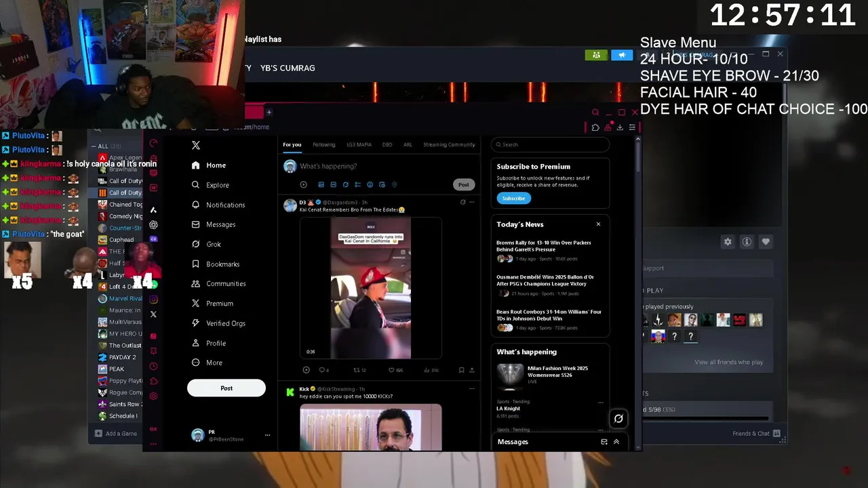Click the schedule post icon in composer
The height and width of the screenshot is (488, 868).
coord(382,184)
